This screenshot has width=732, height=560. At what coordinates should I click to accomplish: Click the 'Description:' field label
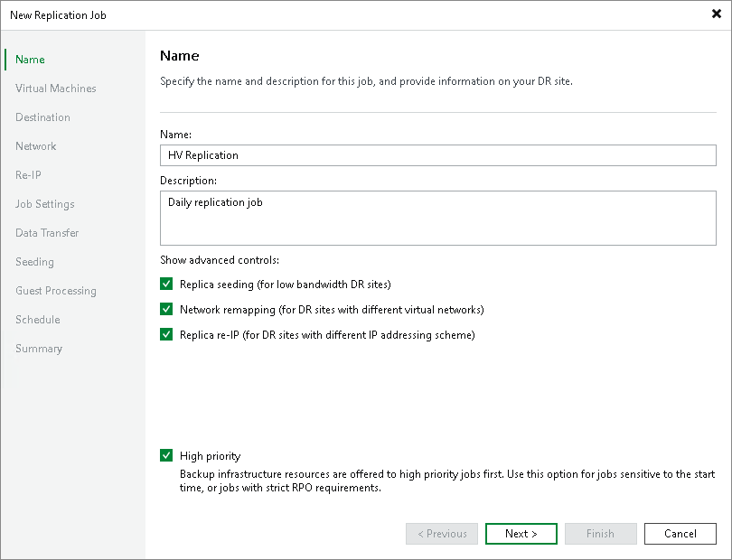(188, 181)
